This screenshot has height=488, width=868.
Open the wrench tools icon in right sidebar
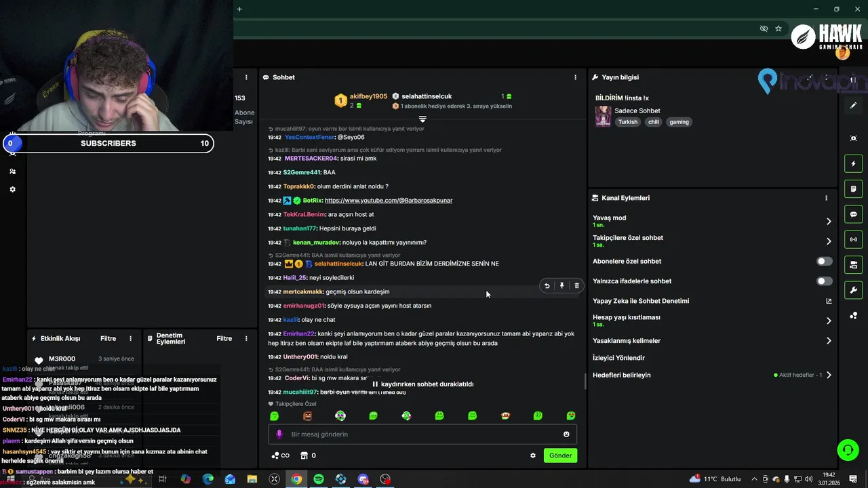(x=853, y=290)
